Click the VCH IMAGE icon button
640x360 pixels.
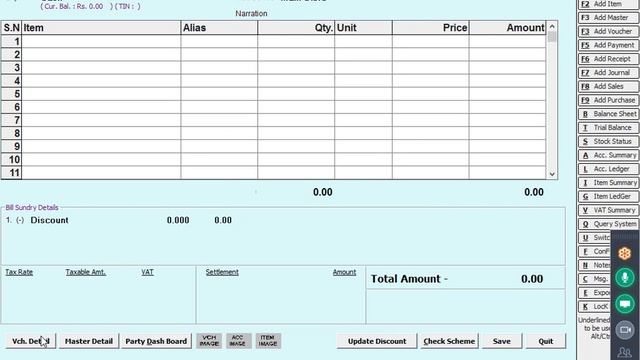click(209, 341)
